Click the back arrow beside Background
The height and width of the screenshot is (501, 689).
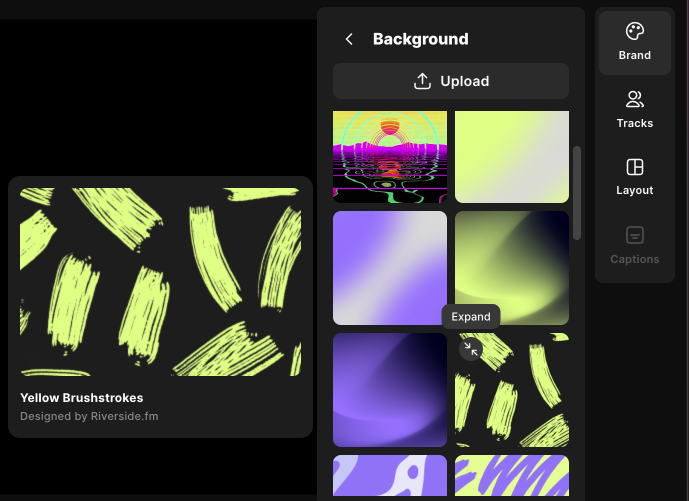pos(349,39)
